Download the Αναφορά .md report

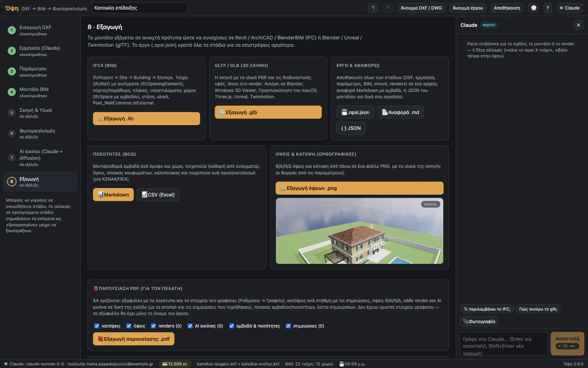[x=400, y=112]
